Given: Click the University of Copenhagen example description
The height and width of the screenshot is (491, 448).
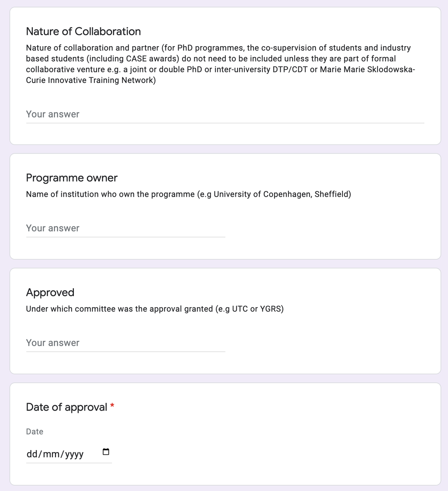Looking at the screenshot, I should (x=189, y=194).
